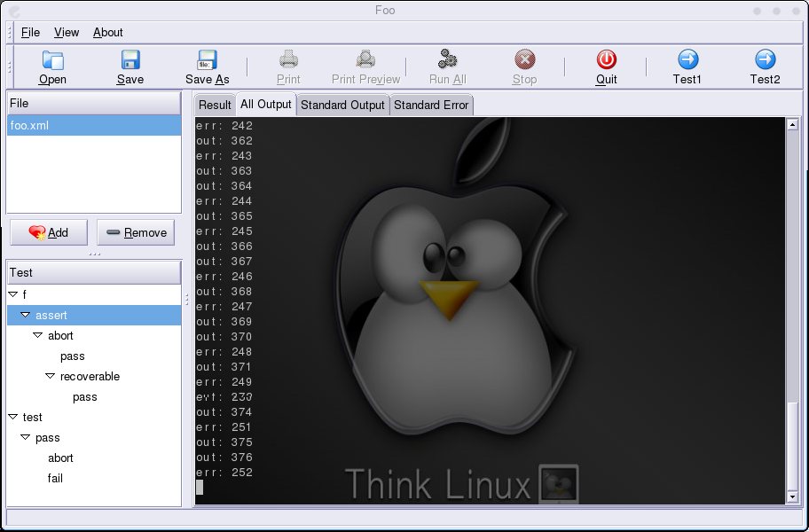Click the output scrollbar down arrow
The height and width of the screenshot is (532, 809).
click(x=792, y=497)
